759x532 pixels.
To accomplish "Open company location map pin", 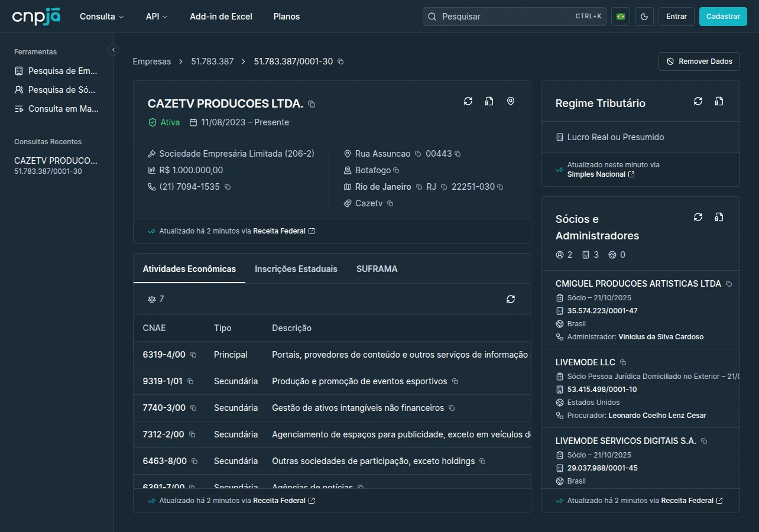I will point(511,101).
